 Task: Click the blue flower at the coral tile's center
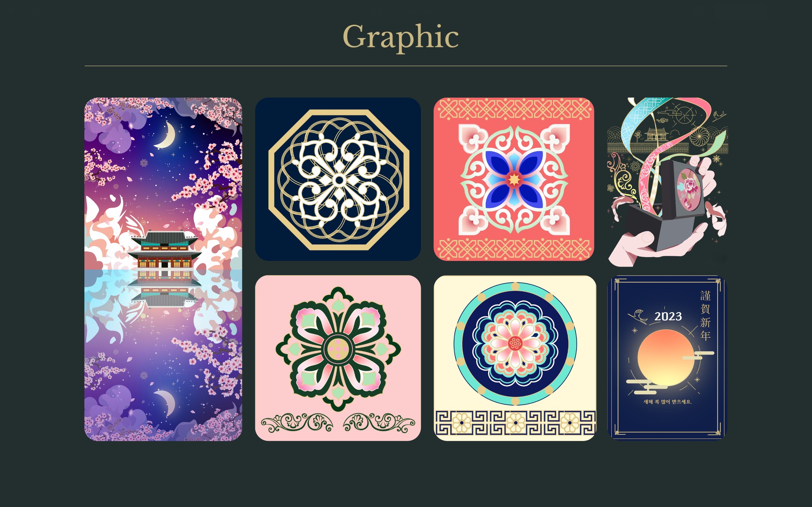(514, 179)
